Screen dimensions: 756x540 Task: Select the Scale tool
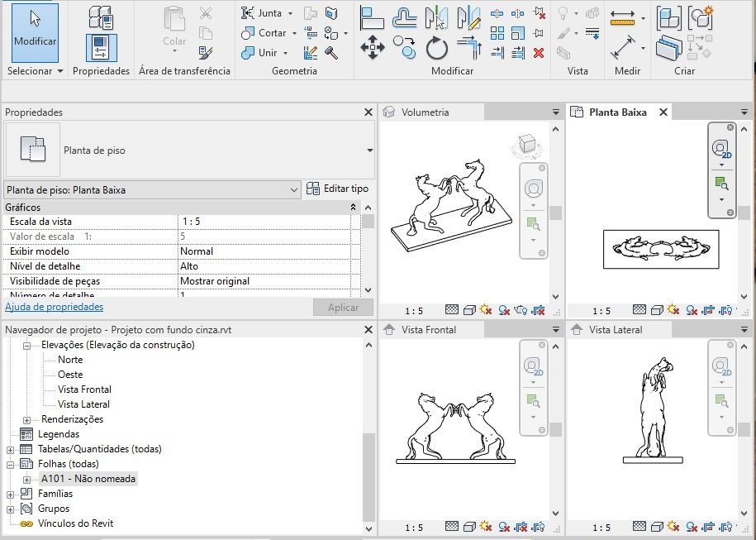[x=518, y=33]
